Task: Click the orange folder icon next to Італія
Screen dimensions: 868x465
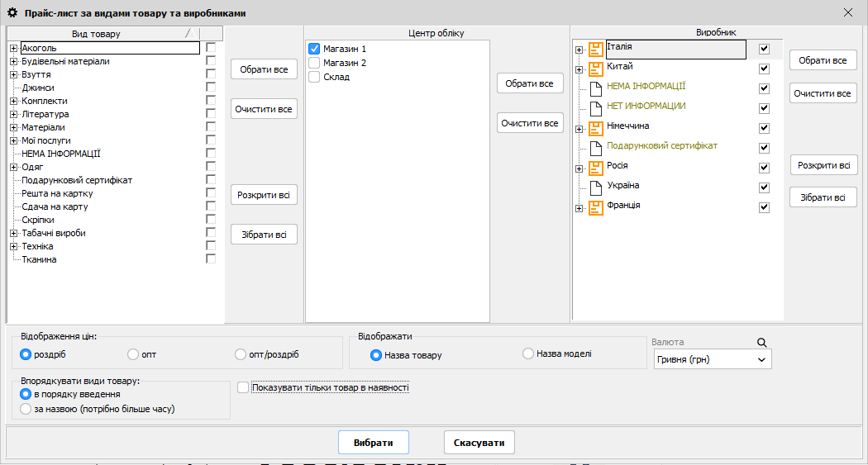Action: click(595, 50)
